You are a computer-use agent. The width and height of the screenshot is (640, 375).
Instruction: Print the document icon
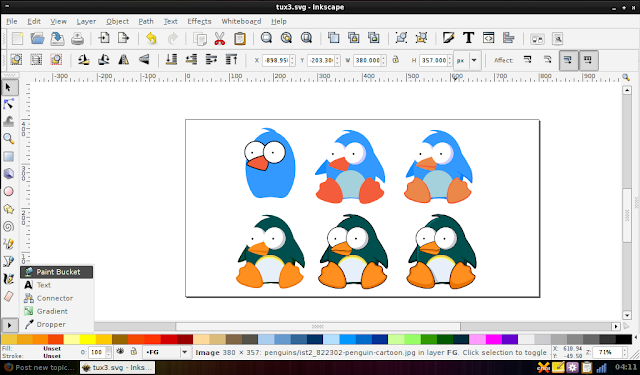[x=77, y=39]
